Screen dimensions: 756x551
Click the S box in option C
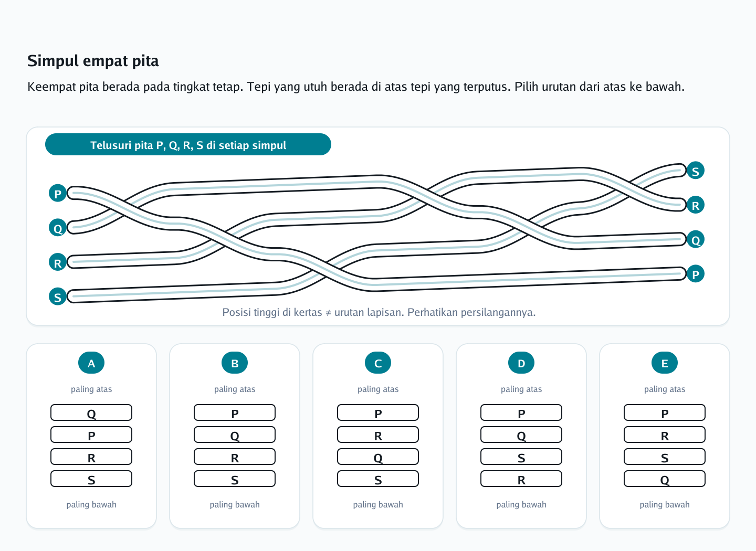pos(378,479)
